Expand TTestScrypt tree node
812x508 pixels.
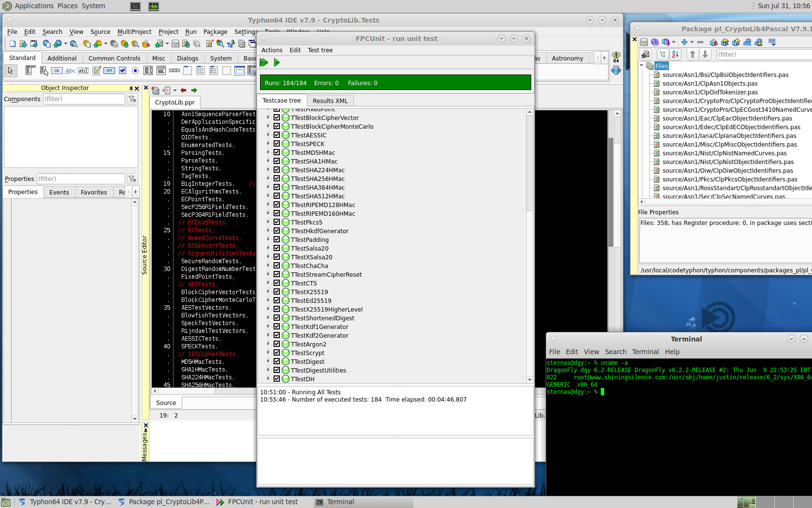(268, 353)
